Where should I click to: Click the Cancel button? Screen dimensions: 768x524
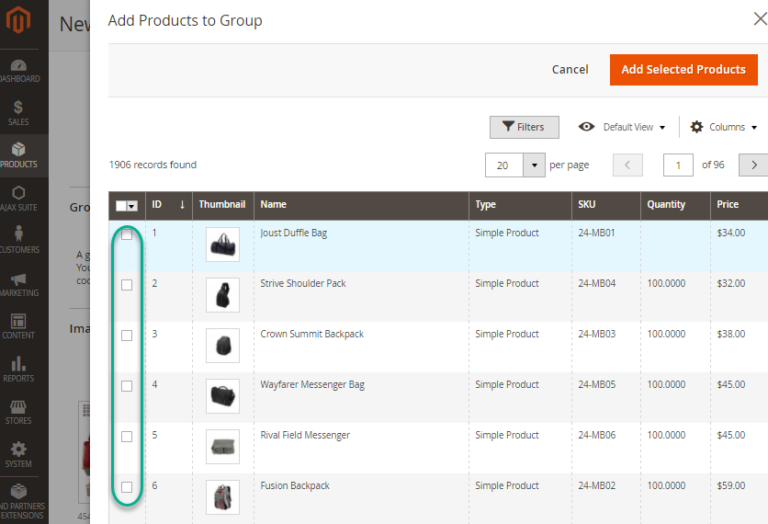(x=570, y=69)
